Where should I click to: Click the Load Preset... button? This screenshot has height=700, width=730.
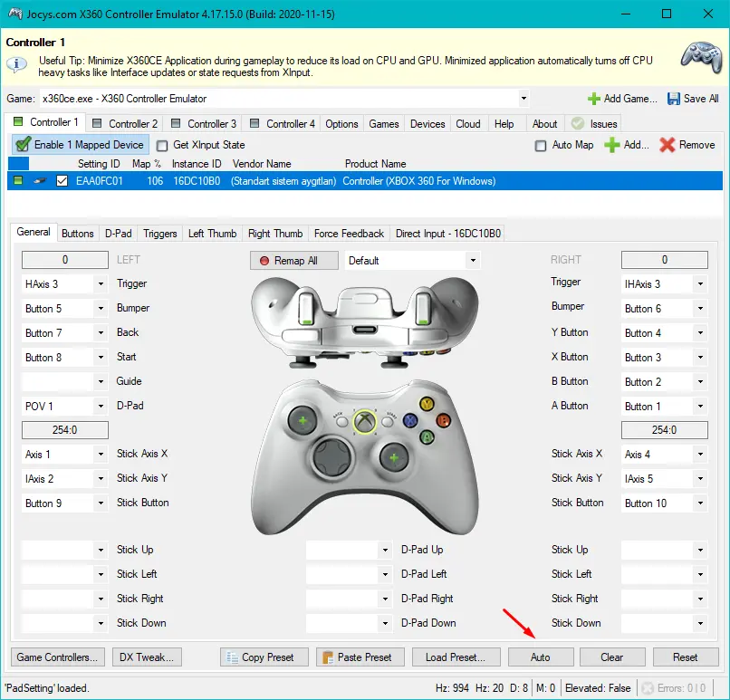(x=456, y=657)
